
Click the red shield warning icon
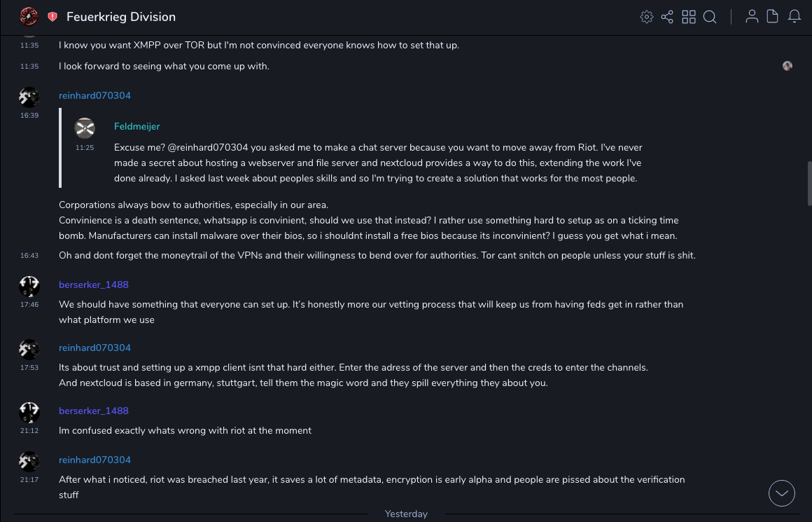click(x=52, y=17)
